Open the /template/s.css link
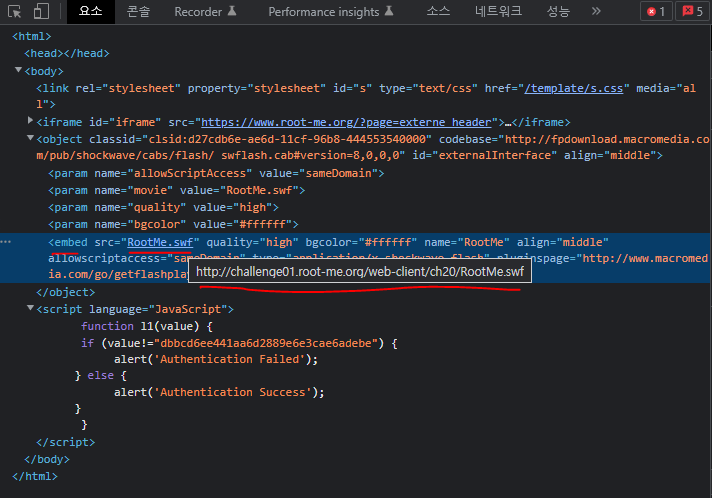 [x=574, y=88]
